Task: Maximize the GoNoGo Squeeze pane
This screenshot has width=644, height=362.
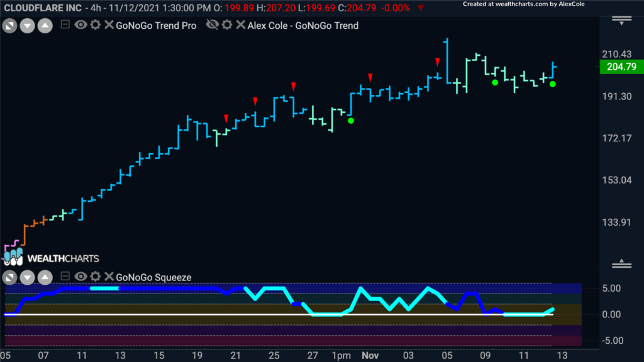Action: (x=9, y=277)
